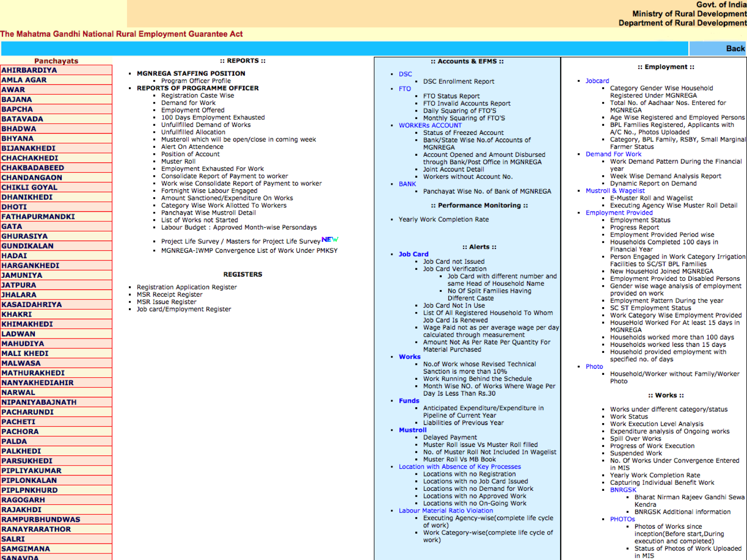This screenshot has width=747, height=560.
Task: Click the DSC heading link
Action: pos(405,74)
